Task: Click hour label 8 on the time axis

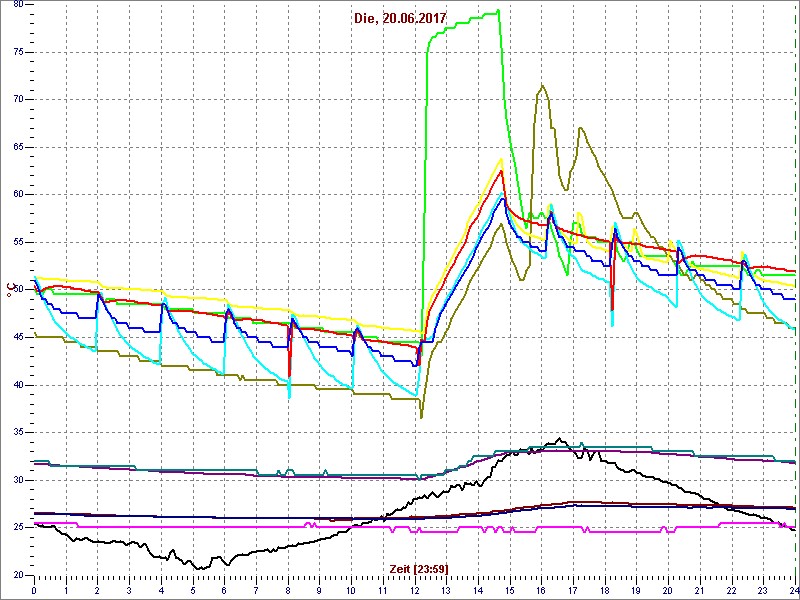Action: click(x=288, y=591)
